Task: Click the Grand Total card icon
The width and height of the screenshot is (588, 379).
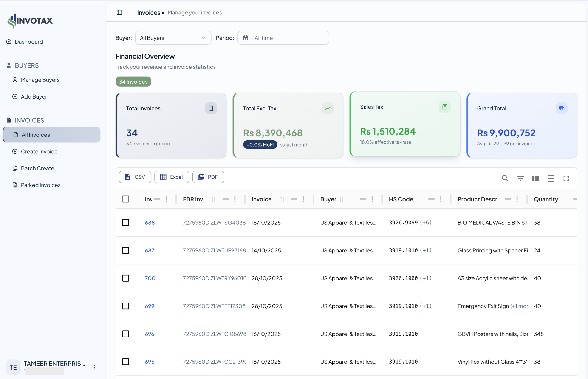Action: [561, 108]
